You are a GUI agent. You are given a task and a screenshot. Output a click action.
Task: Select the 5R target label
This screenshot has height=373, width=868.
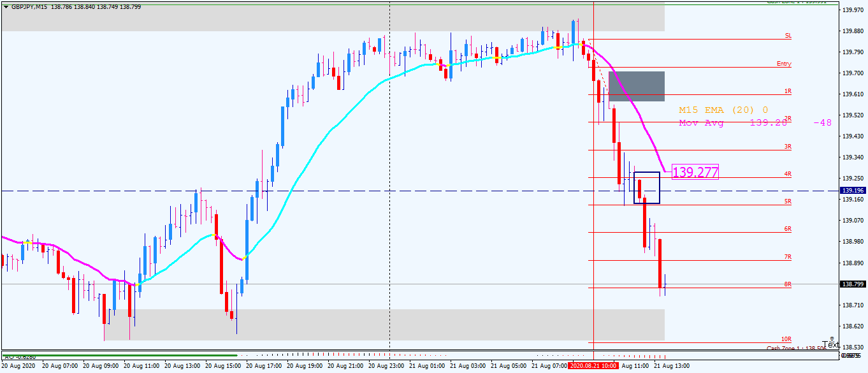click(788, 201)
